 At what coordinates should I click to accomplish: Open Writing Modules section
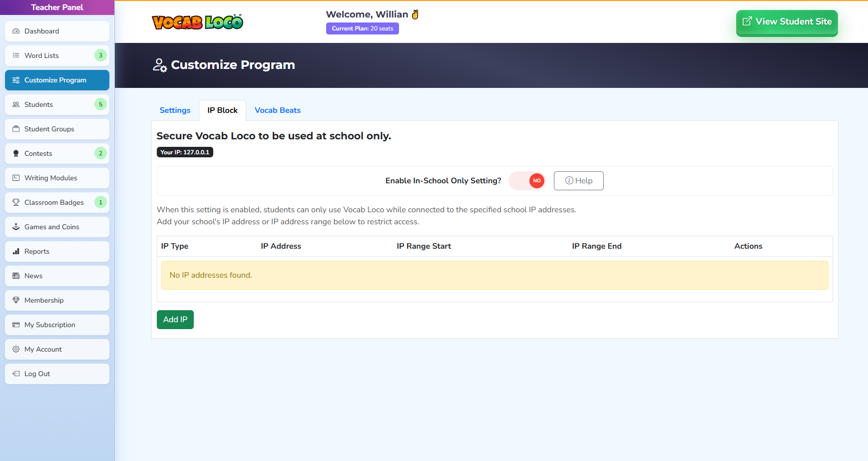click(x=57, y=178)
